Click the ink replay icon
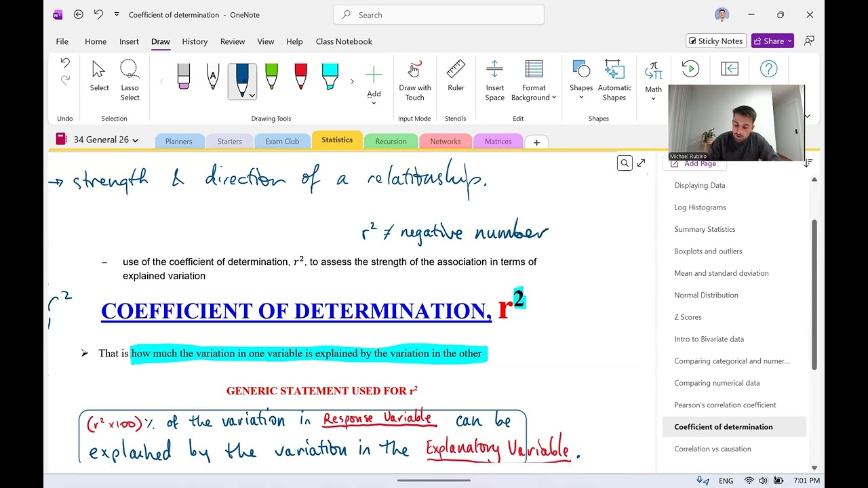This screenshot has width=868, height=488. pos(690,68)
